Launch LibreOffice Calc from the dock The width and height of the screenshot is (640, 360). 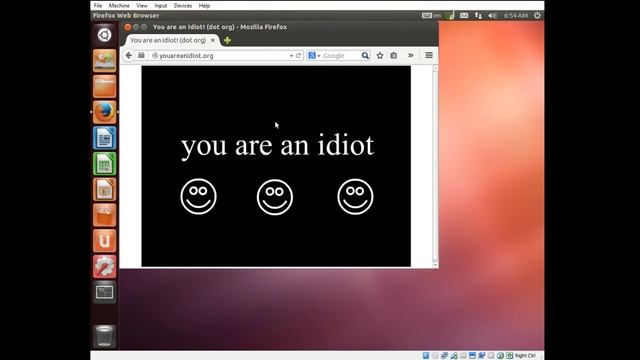[x=104, y=163]
